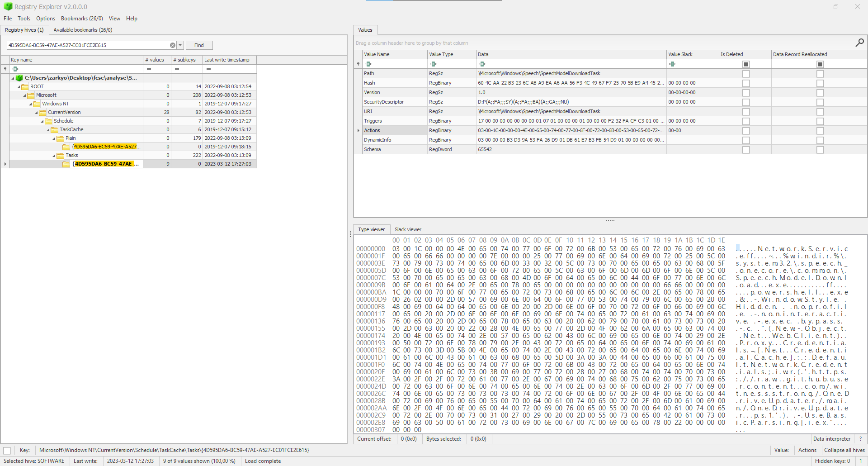Click Collapse all hives
868x466 pixels.
pos(844,450)
